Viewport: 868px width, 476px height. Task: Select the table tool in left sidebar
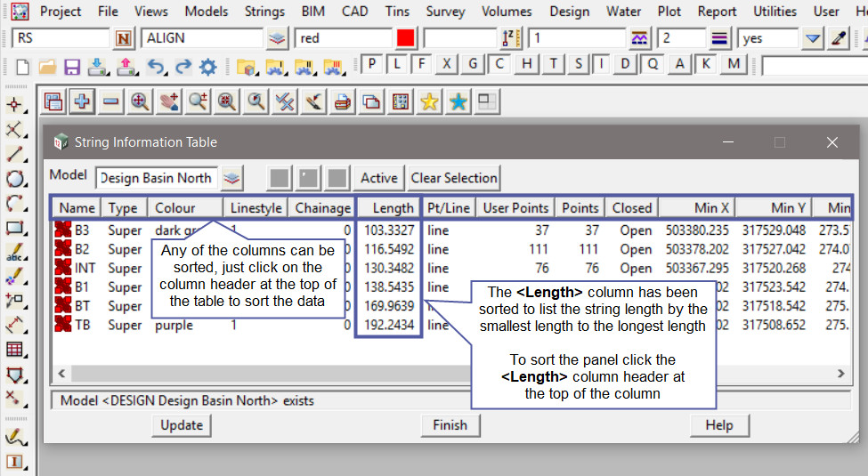[x=14, y=350]
